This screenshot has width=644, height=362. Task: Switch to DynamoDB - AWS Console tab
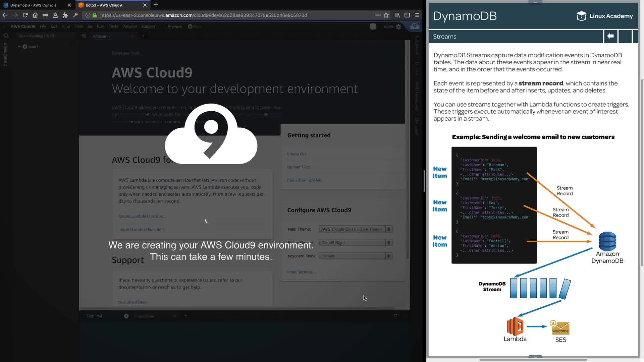pyautogui.click(x=34, y=5)
